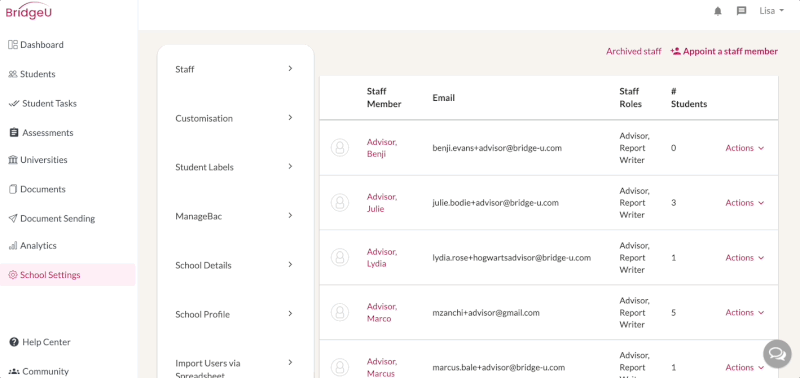Screen dimensions: 800x378
Task: Expand the Staff settings chevron
Action: (x=290, y=68)
